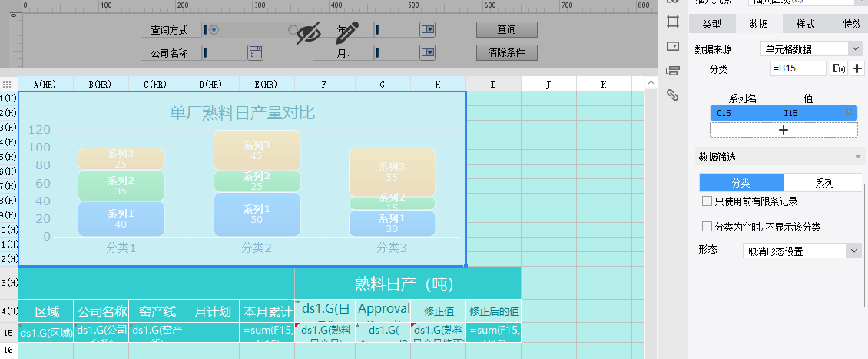Switch to the 样式 tab
Image resolution: width=868 pixels, height=359 pixels.
806,24
